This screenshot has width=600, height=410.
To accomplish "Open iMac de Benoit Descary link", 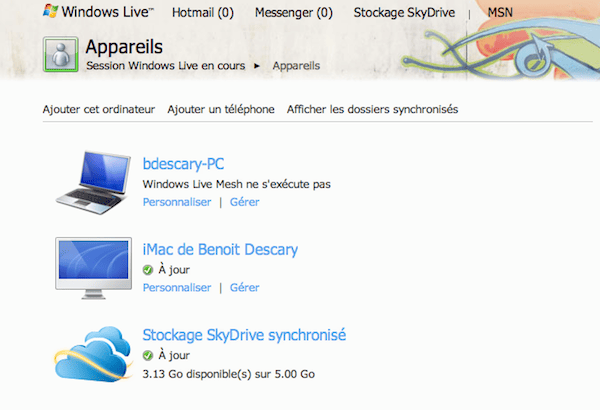I will pyautogui.click(x=220, y=249).
